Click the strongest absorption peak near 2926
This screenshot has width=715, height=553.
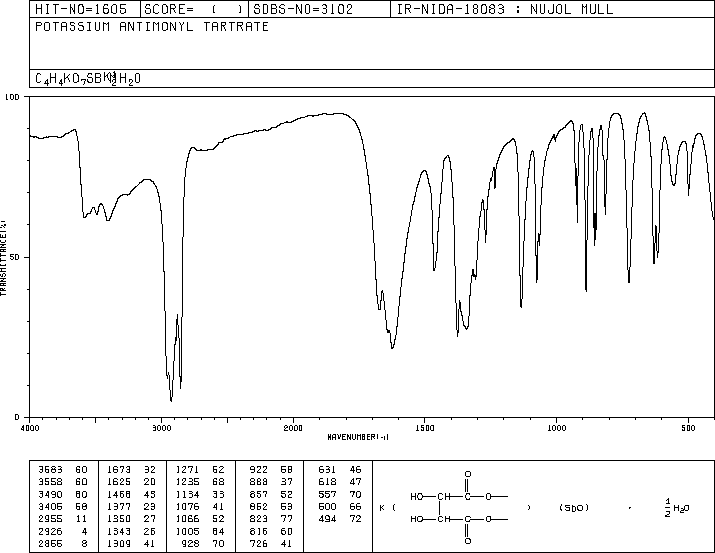[171, 401]
